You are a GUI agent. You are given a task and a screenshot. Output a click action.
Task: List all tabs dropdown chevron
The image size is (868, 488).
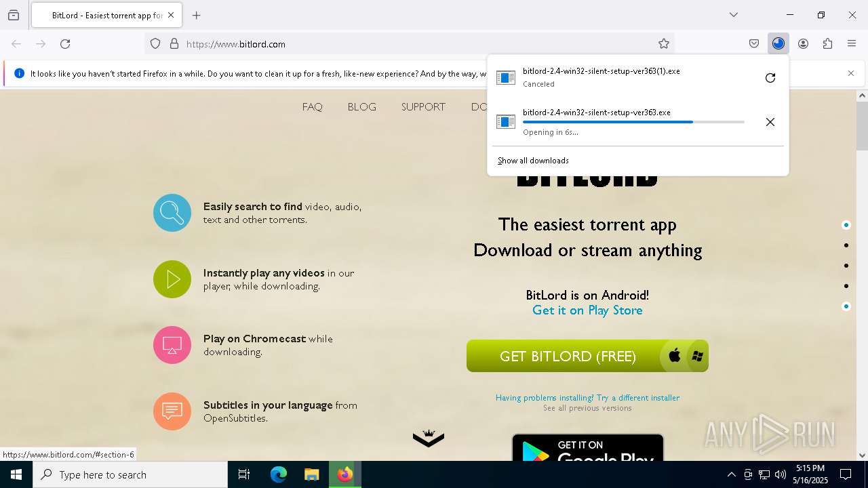733,15
